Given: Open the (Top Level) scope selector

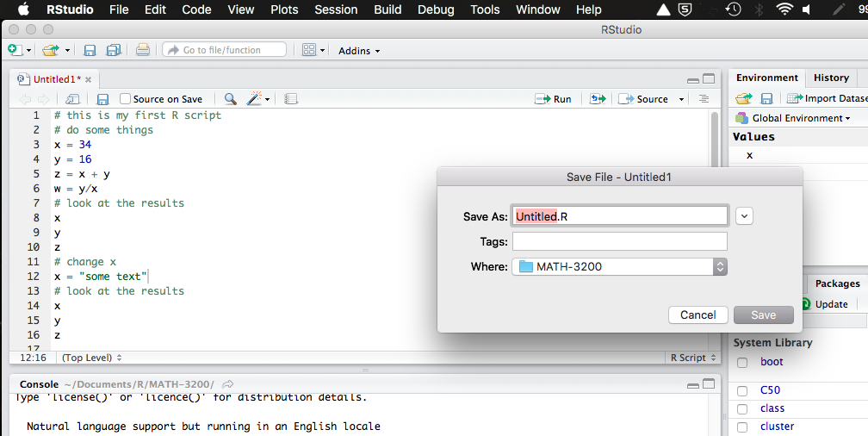Looking at the screenshot, I should (x=92, y=358).
